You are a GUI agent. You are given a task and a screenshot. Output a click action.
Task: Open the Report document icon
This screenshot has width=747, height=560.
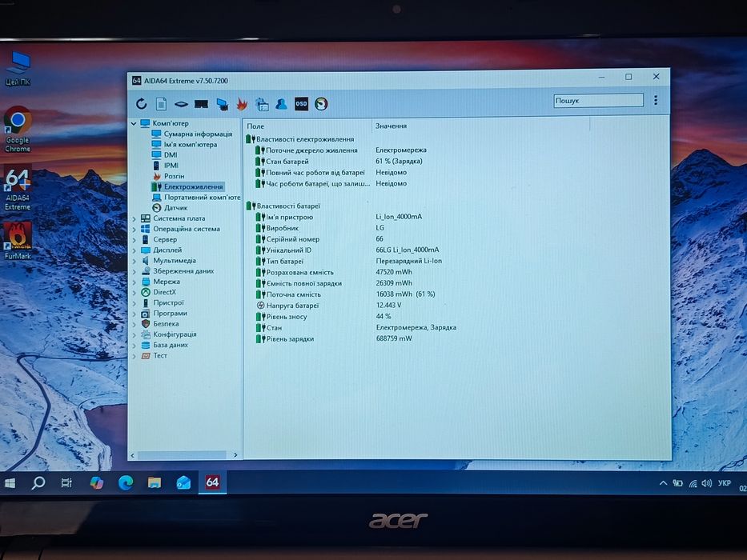click(161, 103)
